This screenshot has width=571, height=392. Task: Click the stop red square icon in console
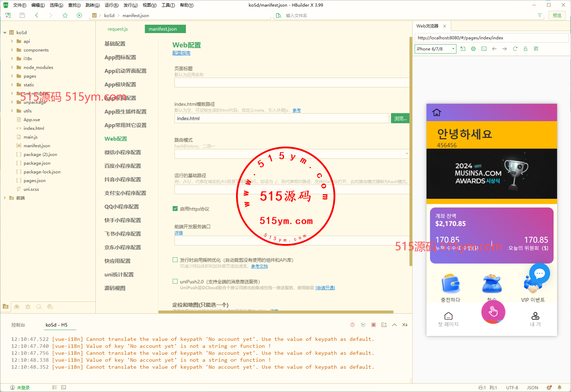(373, 325)
